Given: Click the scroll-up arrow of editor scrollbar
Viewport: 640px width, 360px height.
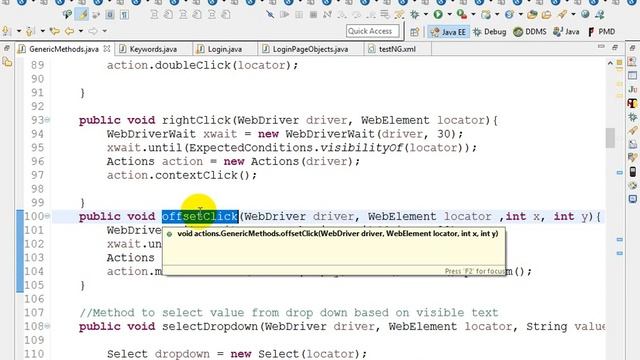Looking at the screenshot, I should (x=610, y=63).
